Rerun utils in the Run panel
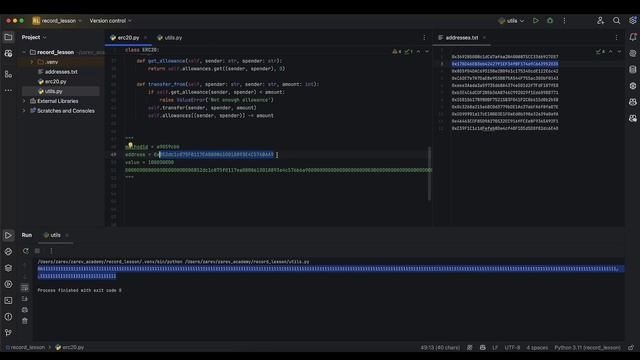The height and width of the screenshot is (360, 640). point(26,251)
